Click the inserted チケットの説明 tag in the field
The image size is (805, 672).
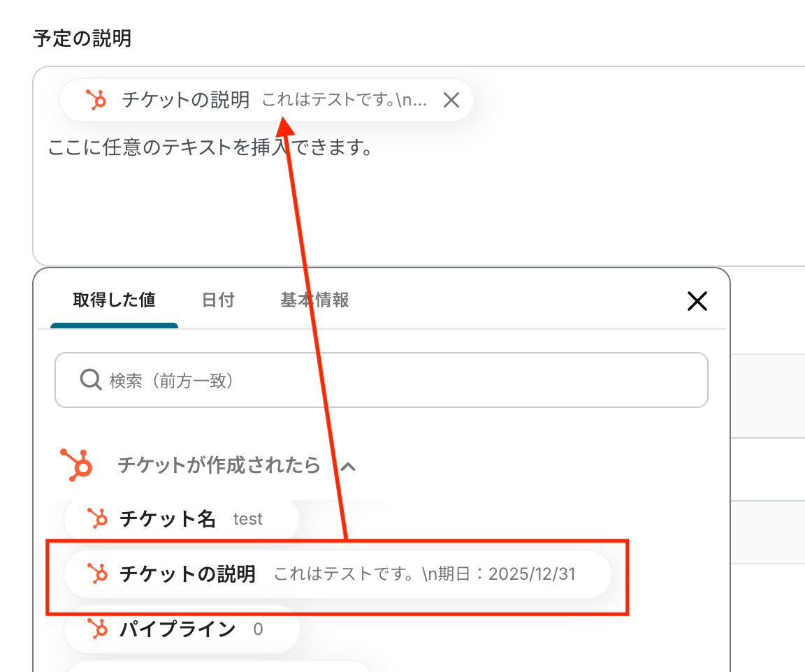click(x=266, y=100)
